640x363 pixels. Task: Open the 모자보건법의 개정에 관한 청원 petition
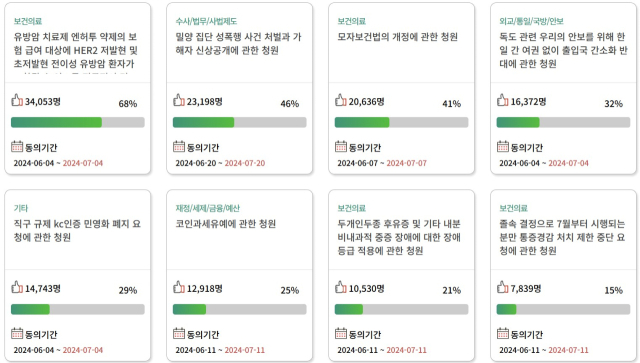398,37
